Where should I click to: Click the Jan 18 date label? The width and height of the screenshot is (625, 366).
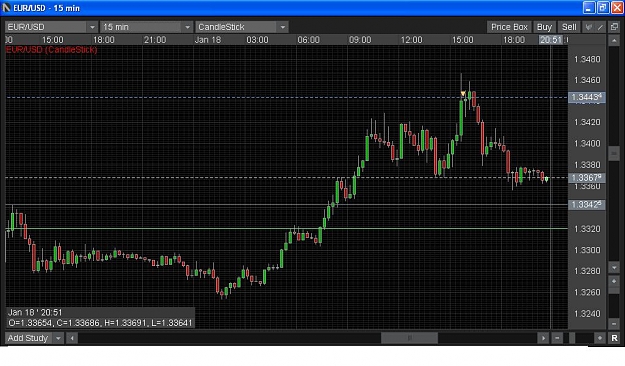coord(208,40)
